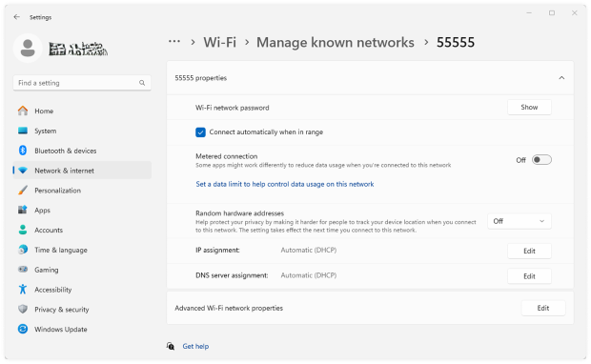This screenshot has height=364, width=591.
Task: Open Time & language in the sidebar
Action: click(82, 250)
